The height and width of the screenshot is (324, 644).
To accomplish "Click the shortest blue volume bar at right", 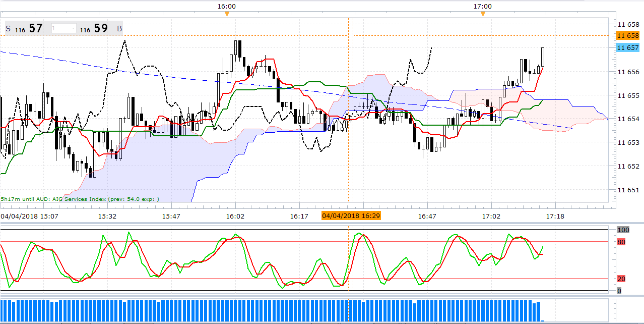I will tap(543, 320).
